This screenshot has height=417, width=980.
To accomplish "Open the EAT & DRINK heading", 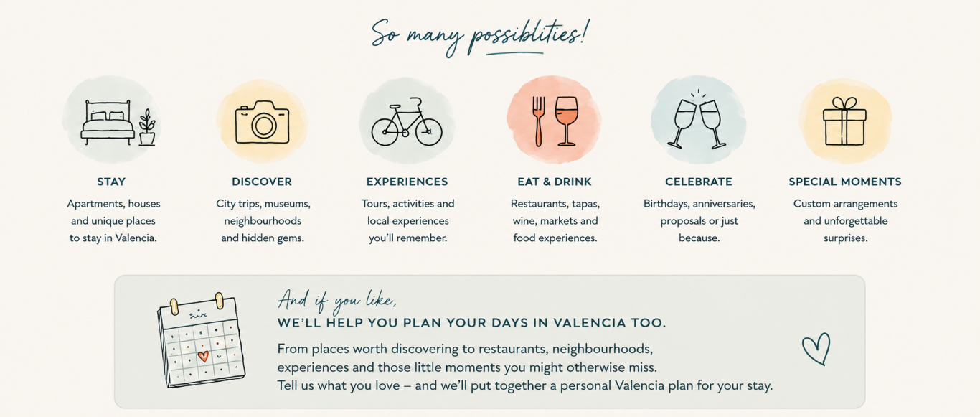I will [555, 182].
